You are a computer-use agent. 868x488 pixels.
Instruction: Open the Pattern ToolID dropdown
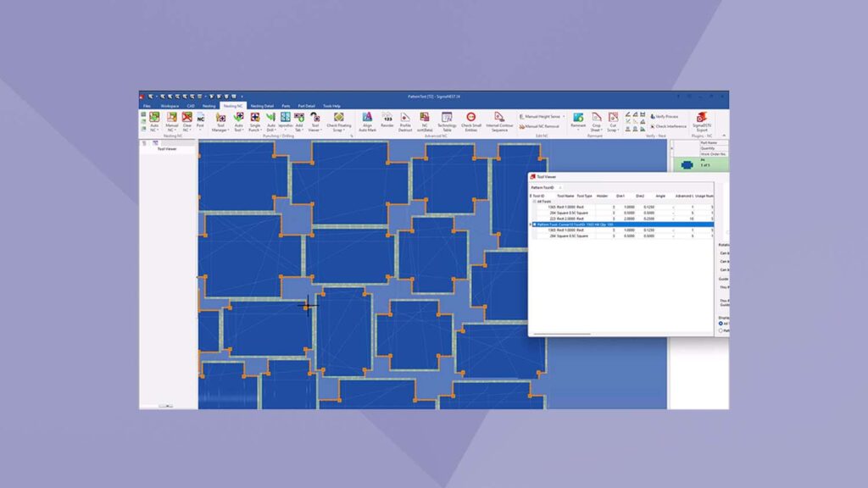[560, 188]
